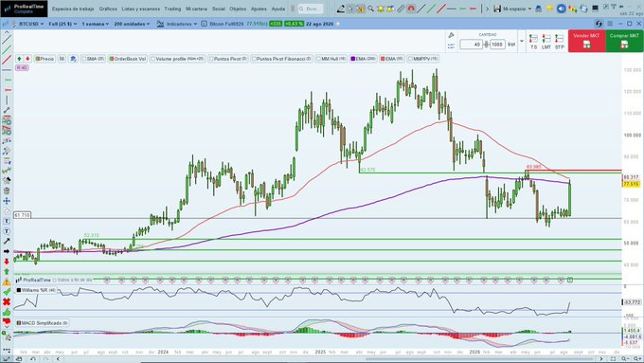Place a red X mark from sidebar
The height and width of the screenshot is (363, 644).
[7, 302]
